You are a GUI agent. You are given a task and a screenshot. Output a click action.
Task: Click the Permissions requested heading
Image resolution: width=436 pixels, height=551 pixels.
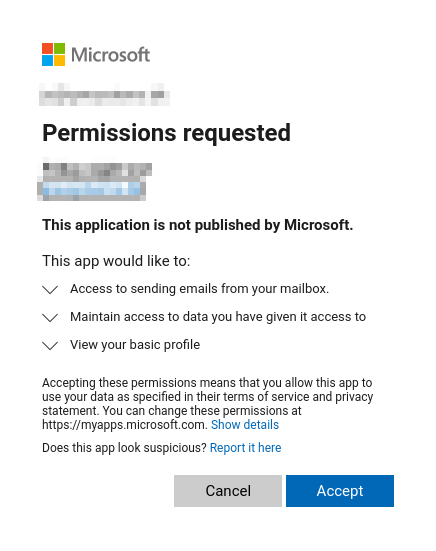tap(167, 133)
